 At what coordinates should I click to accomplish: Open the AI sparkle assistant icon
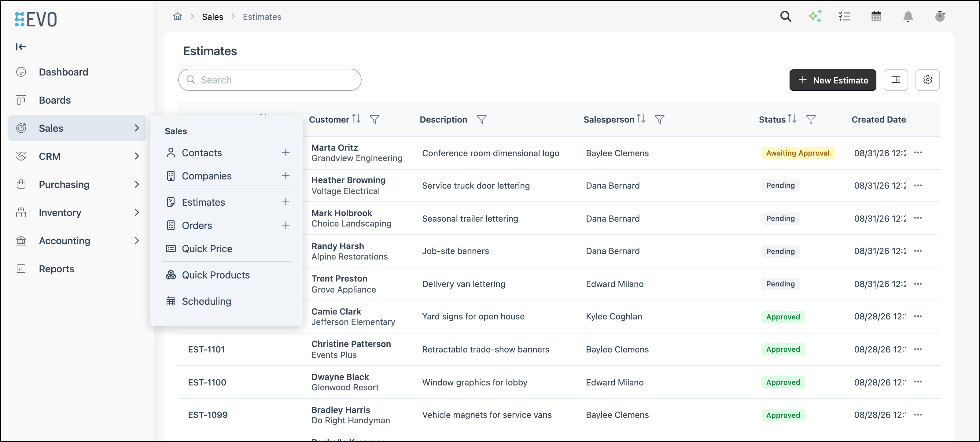point(815,17)
